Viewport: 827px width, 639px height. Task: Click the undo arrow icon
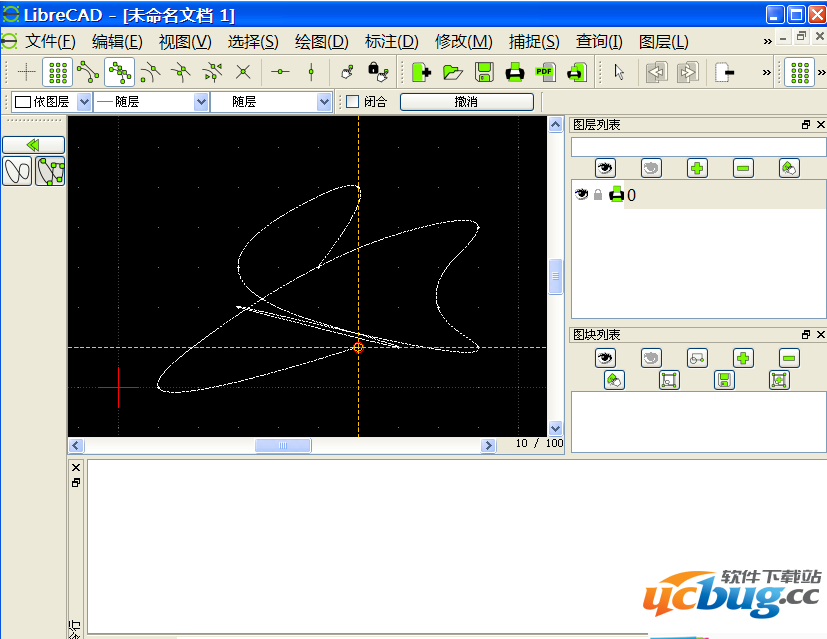(657, 72)
